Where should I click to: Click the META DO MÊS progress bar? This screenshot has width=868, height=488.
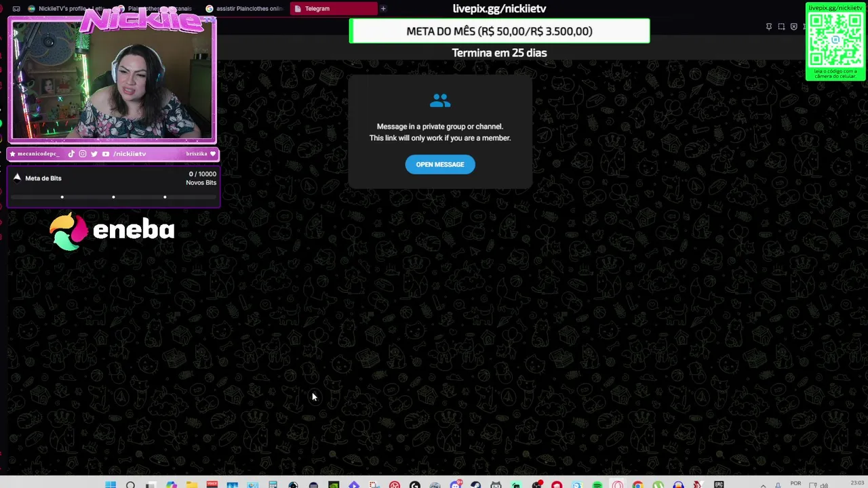[499, 31]
